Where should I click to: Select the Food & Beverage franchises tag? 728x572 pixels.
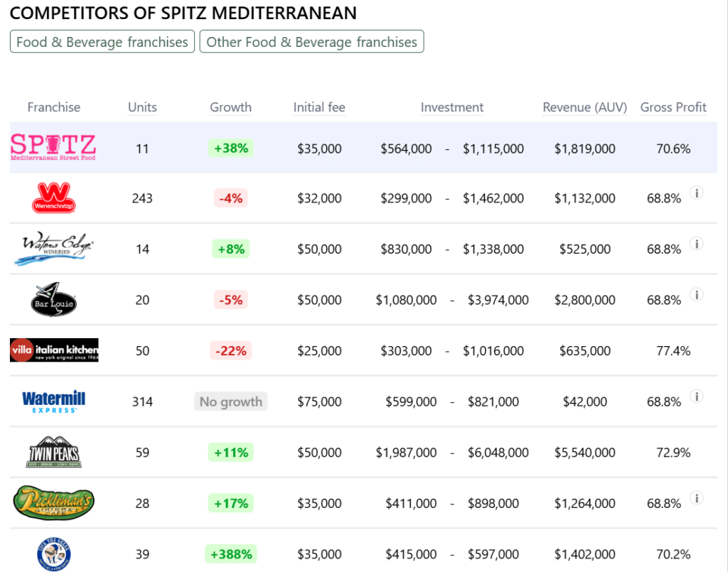(102, 42)
